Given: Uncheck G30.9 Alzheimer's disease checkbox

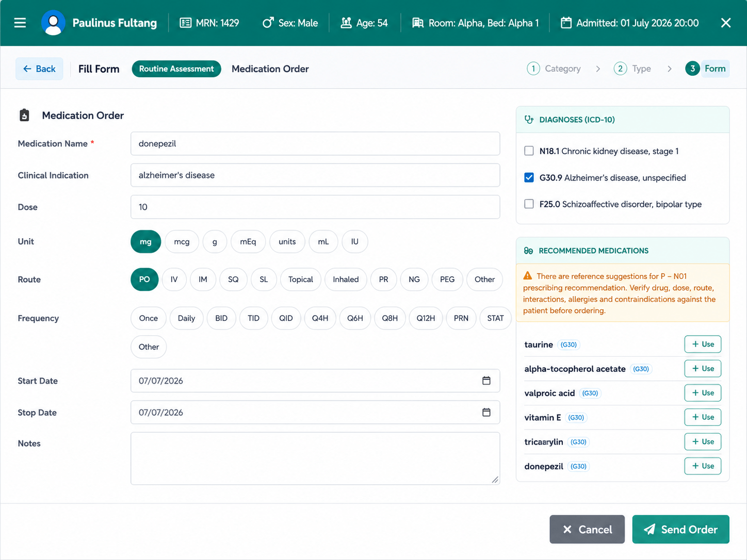Looking at the screenshot, I should coord(529,177).
